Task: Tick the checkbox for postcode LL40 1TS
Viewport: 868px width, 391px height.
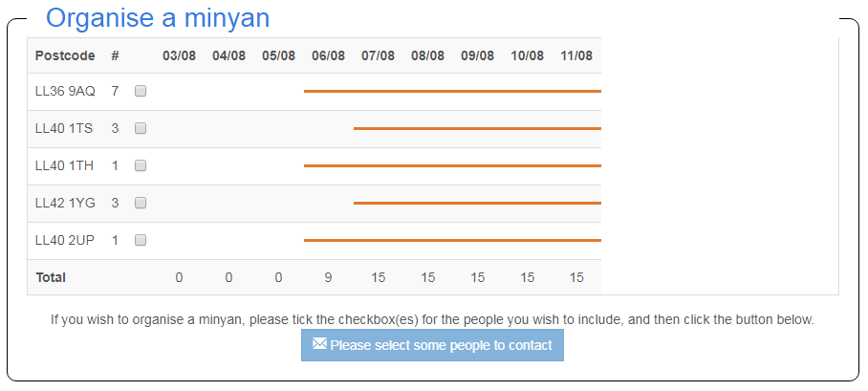Action: (x=141, y=128)
